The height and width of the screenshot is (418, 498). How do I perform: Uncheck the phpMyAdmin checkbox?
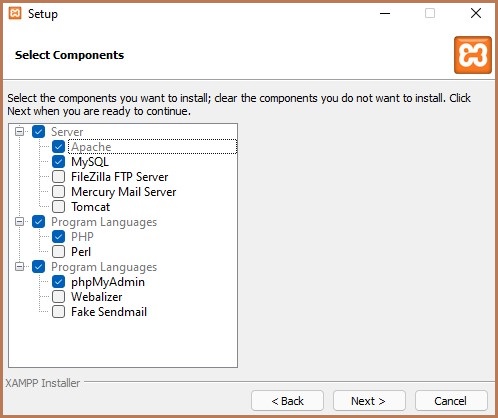58,282
